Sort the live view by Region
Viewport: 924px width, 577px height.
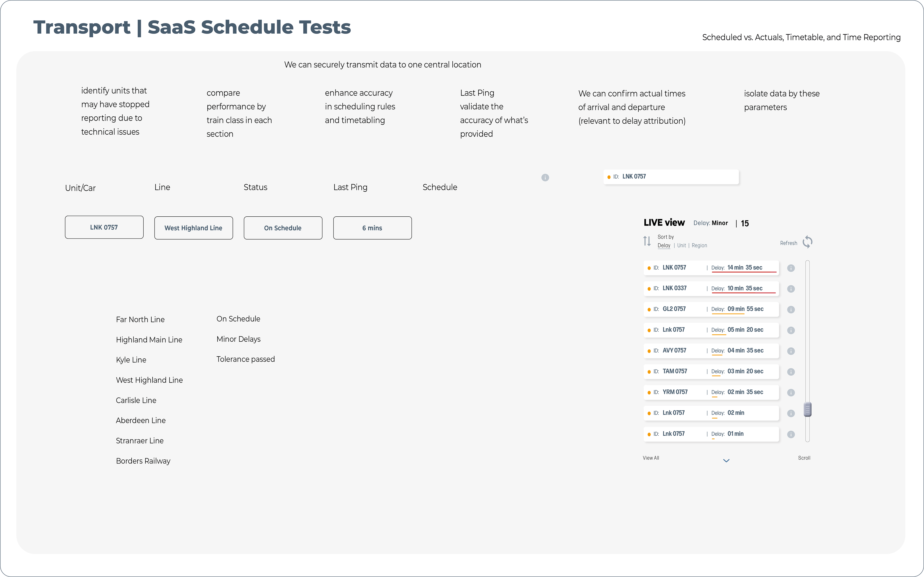(699, 245)
